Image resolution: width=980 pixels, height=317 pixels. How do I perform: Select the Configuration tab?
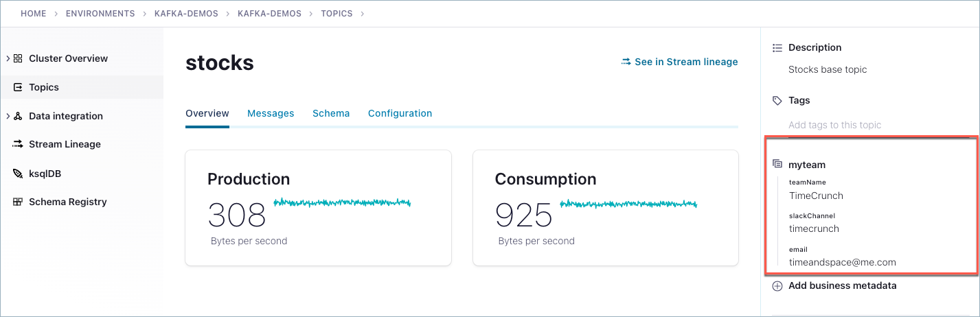400,113
